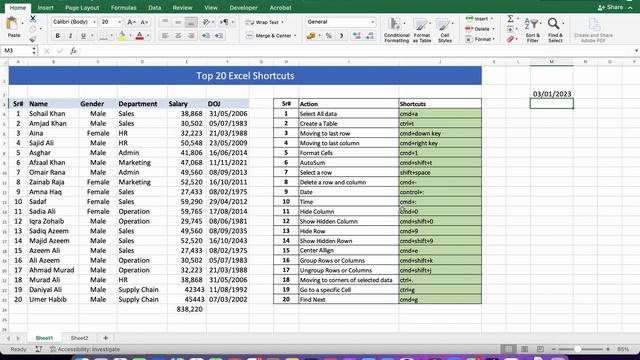This screenshot has width=640, height=360.
Task: Click the AutoSum sigma icon
Action: tap(510, 19)
